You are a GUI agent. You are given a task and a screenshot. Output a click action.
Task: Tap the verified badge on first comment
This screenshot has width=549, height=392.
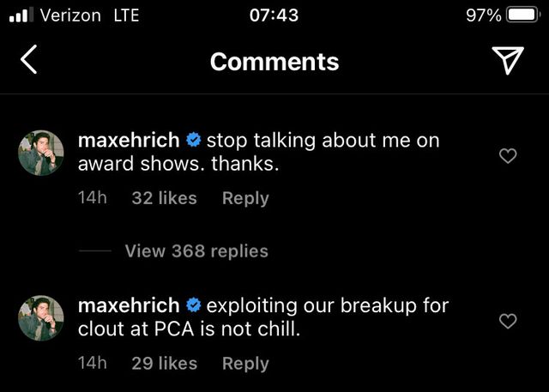193,140
